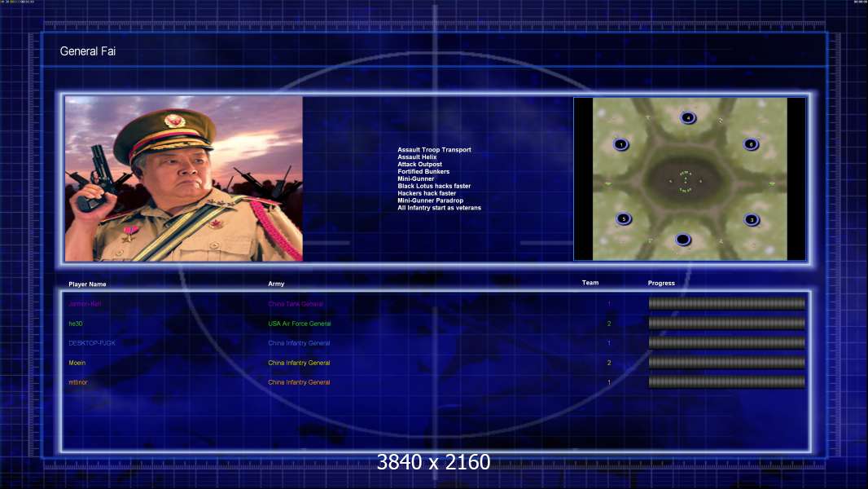Click the unnumbered bottom start position marker
The image size is (868, 489).
pyautogui.click(x=683, y=240)
